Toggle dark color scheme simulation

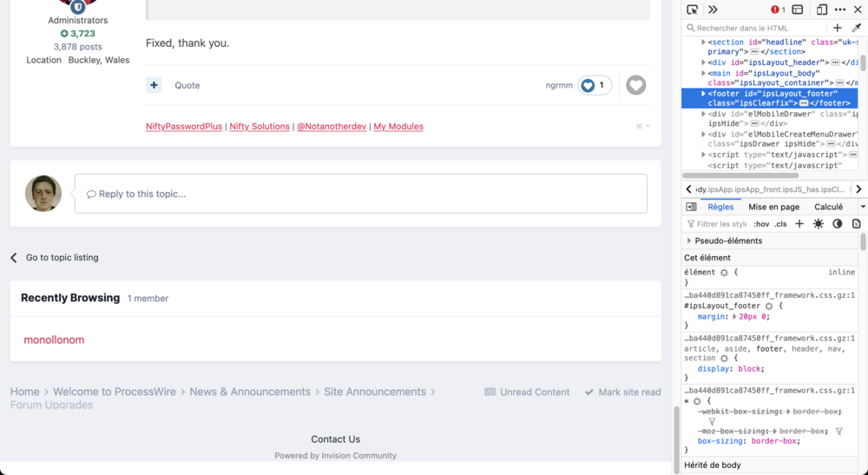point(838,224)
